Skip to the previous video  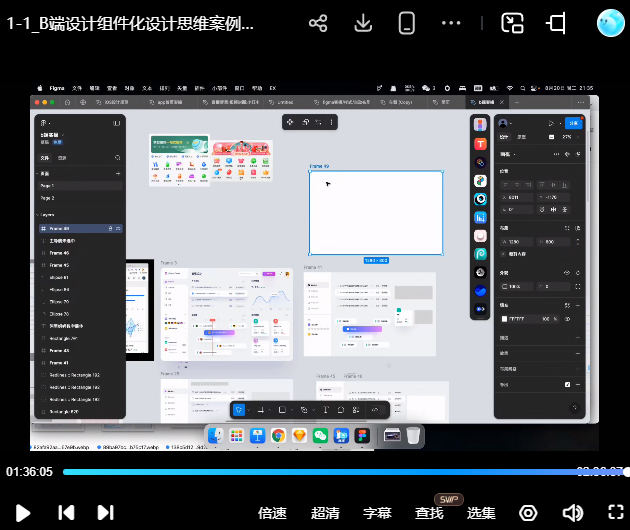(66, 513)
